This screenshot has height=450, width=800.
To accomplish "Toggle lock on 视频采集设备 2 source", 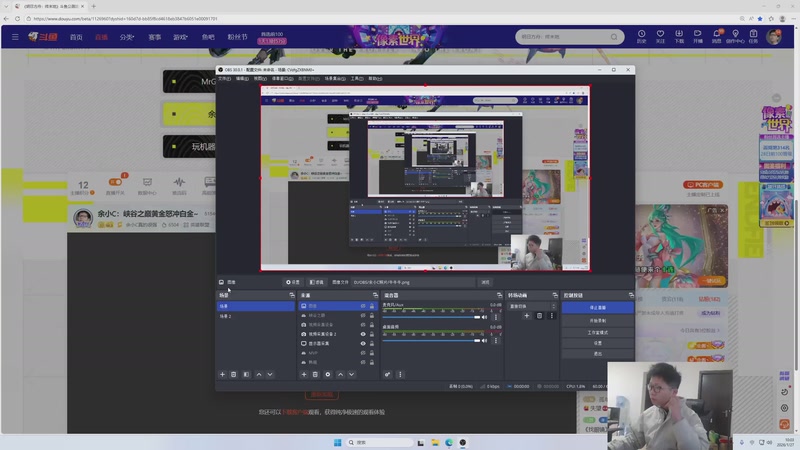I will [x=372, y=334].
